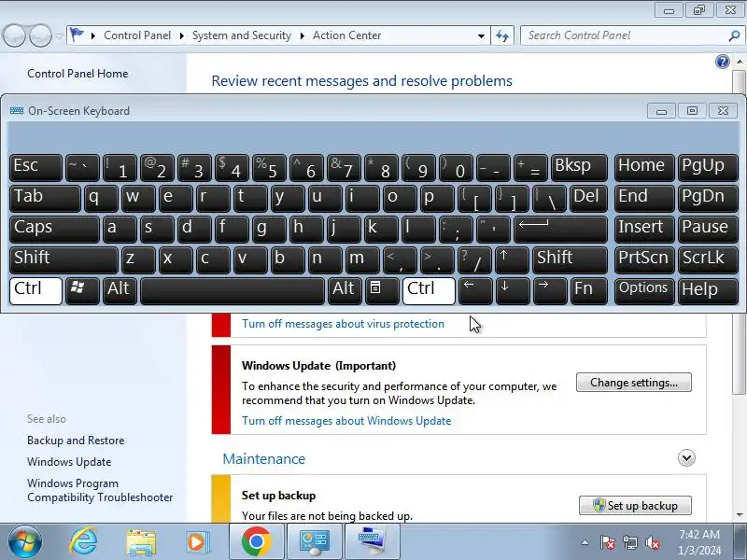Open the Backup and Restore link
This screenshot has width=747, height=560.
(76, 441)
